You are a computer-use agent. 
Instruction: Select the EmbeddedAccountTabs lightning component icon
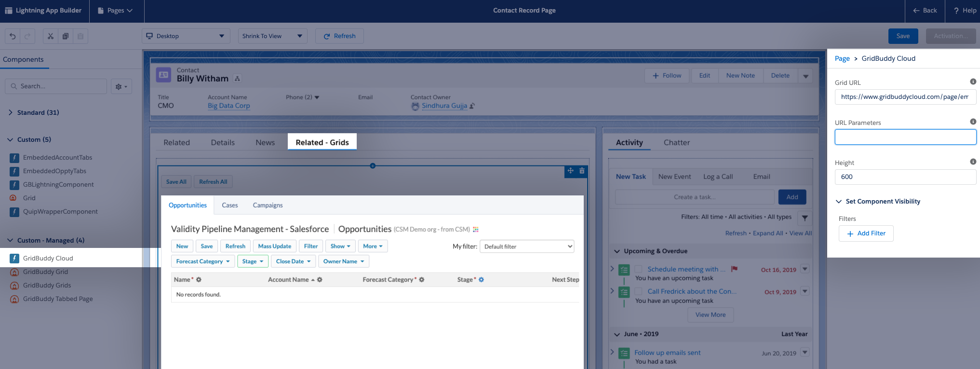(14, 158)
